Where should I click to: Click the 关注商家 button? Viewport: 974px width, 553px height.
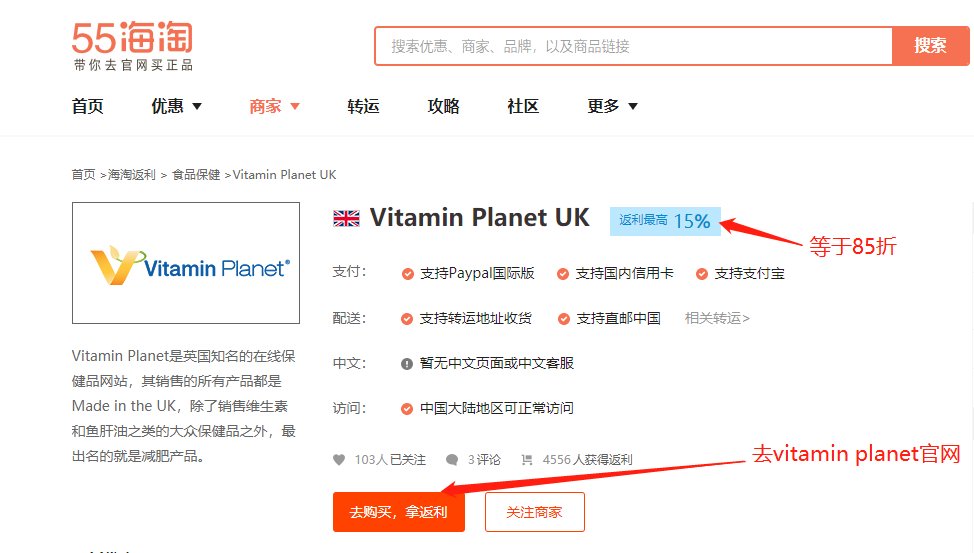(534, 512)
